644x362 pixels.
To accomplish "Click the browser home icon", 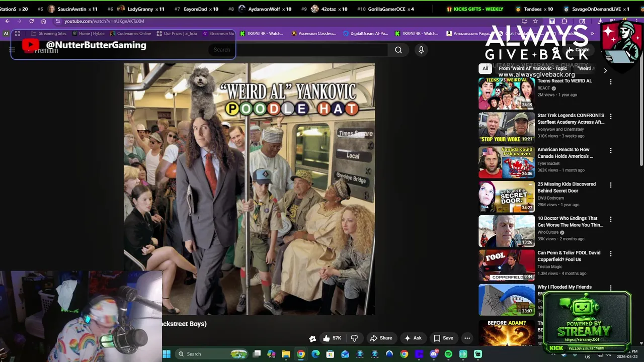I will [x=43, y=21].
